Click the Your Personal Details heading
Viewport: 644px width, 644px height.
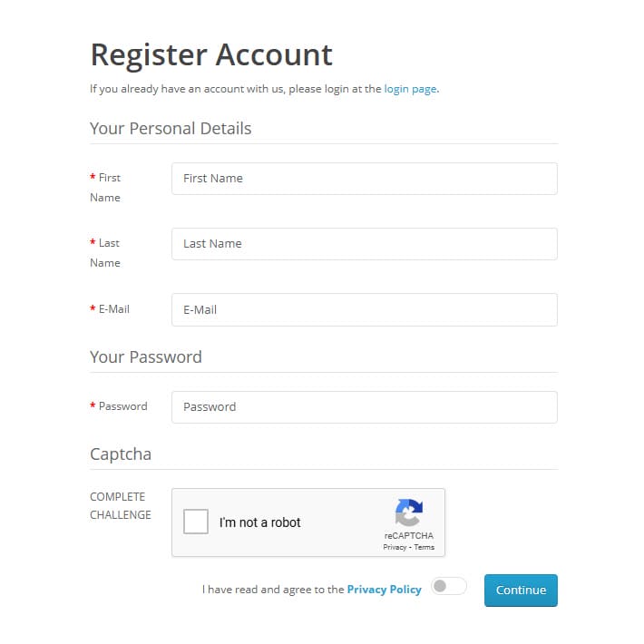click(x=171, y=129)
